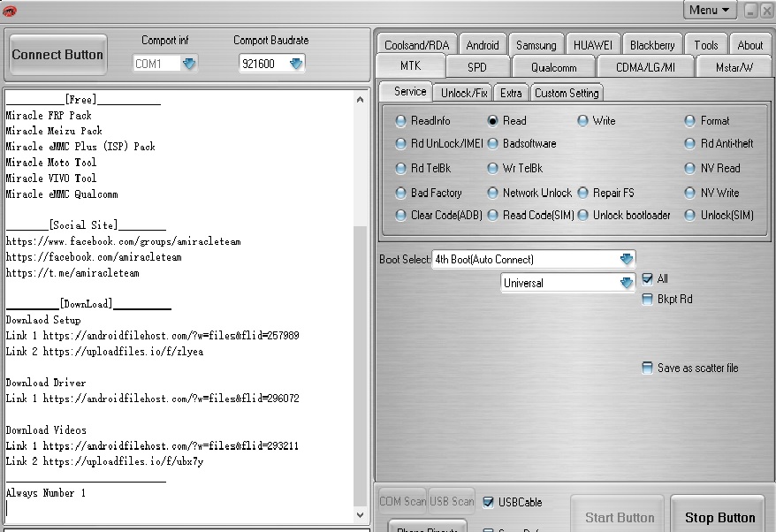Select the Format radio option
The image size is (776, 532).
691,121
